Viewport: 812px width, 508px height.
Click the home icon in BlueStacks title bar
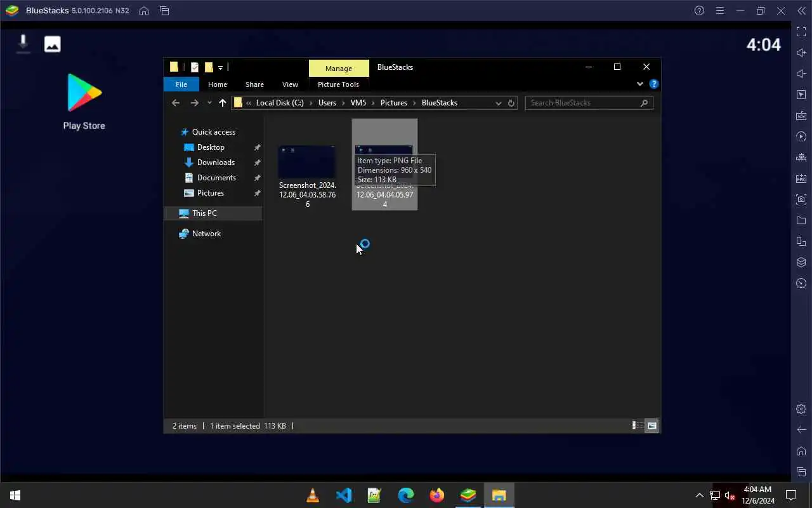pos(144,11)
